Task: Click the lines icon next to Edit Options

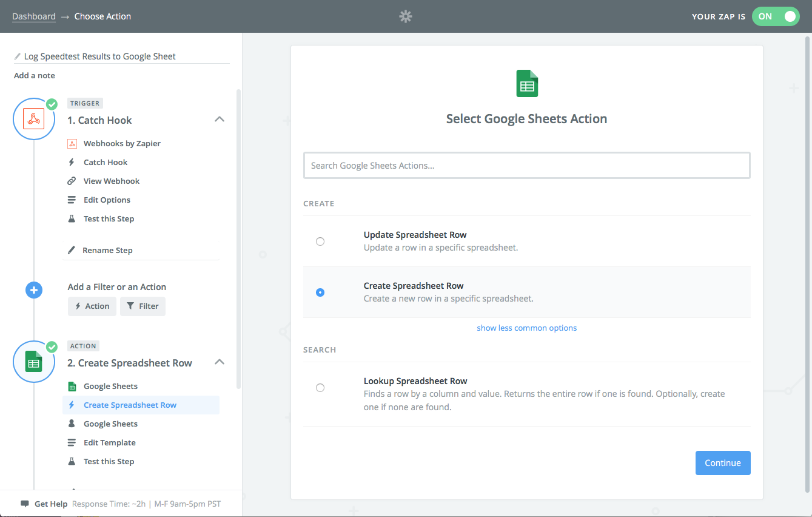Action: (x=72, y=200)
